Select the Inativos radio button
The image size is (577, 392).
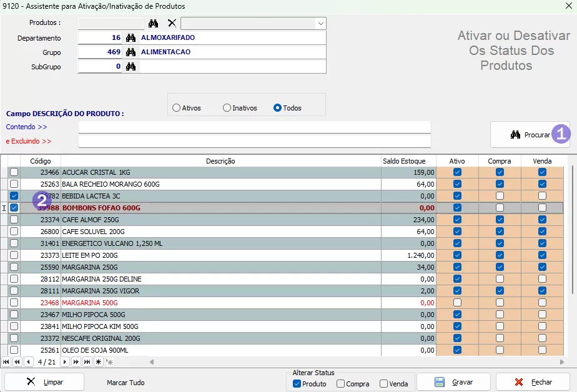click(227, 108)
